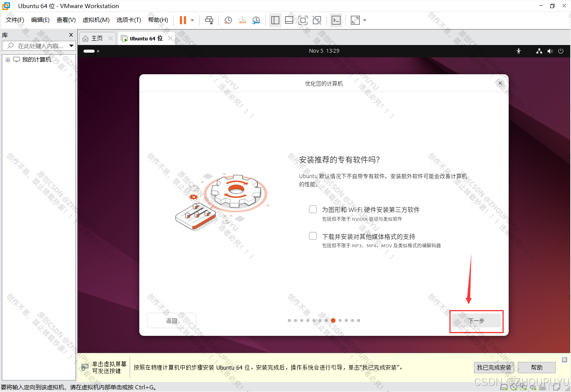Click the current orange installer step dot
Image resolution: width=571 pixels, height=392 pixels.
coord(333,320)
